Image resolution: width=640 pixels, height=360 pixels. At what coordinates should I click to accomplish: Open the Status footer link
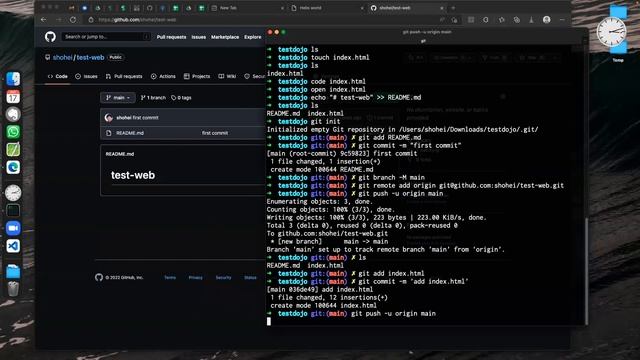pyautogui.click(x=250, y=278)
